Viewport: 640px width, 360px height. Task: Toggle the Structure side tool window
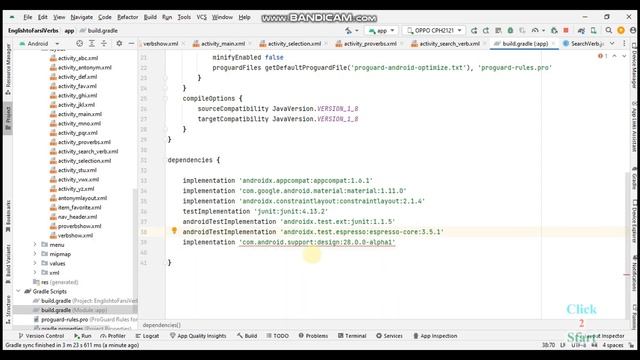click(8, 309)
